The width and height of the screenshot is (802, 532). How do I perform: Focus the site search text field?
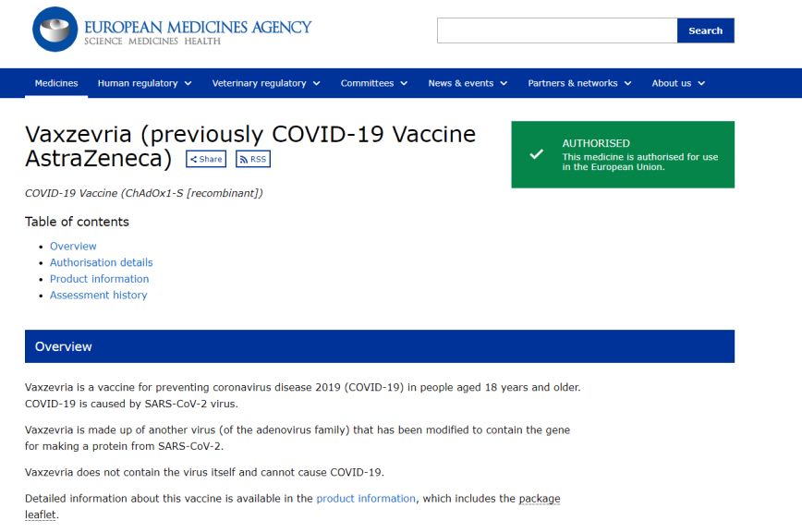[x=557, y=30]
